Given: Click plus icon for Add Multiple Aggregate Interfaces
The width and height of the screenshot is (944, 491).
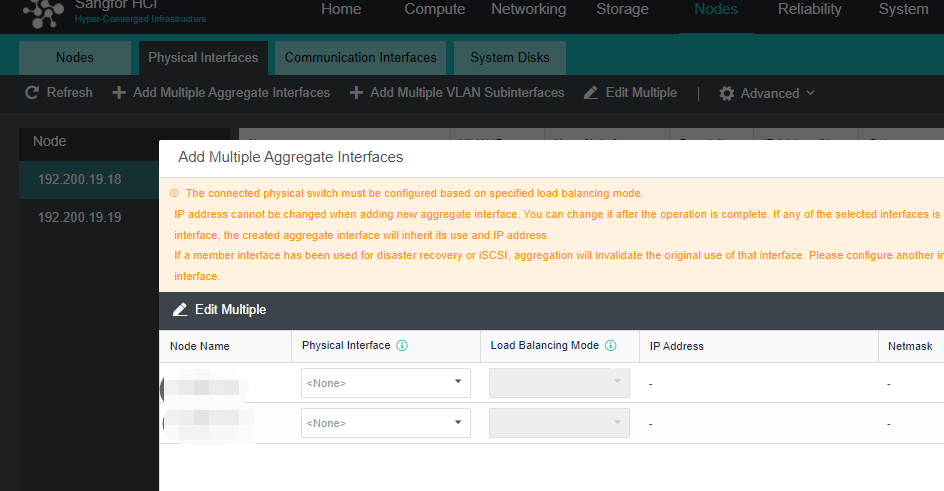Looking at the screenshot, I should click(119, 93).
